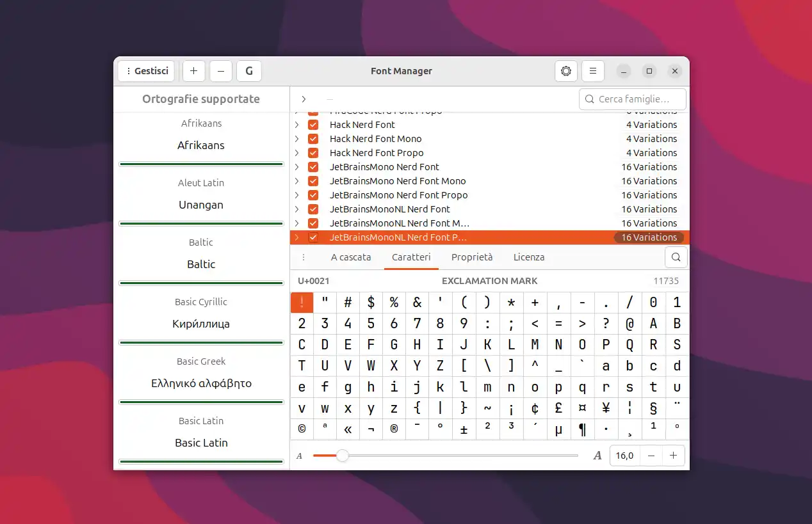Add fonts with the plus button
Image resolution: width=812 pixels, height=524 pixels.
(194, 71)
